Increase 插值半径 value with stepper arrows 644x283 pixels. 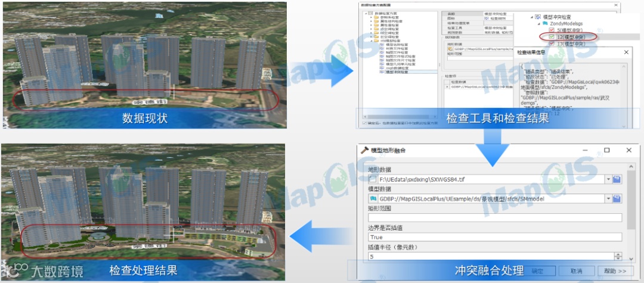[x=618, y=255]
